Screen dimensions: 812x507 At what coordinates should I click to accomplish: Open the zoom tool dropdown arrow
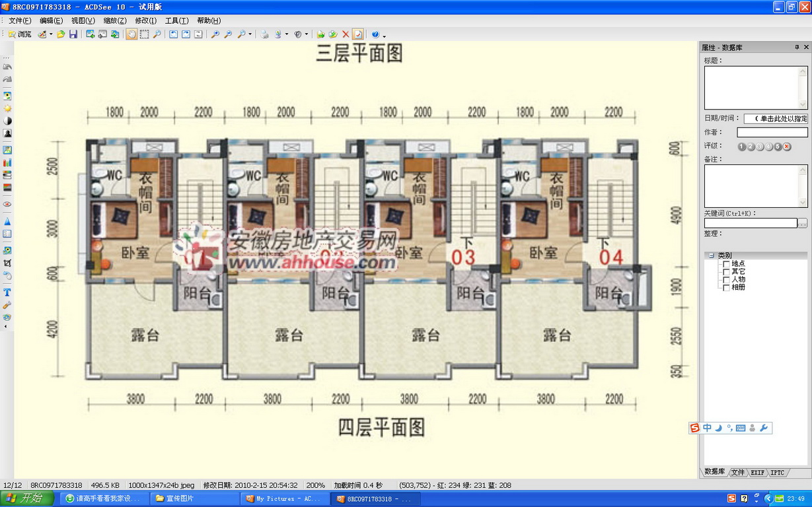(250, 35)
